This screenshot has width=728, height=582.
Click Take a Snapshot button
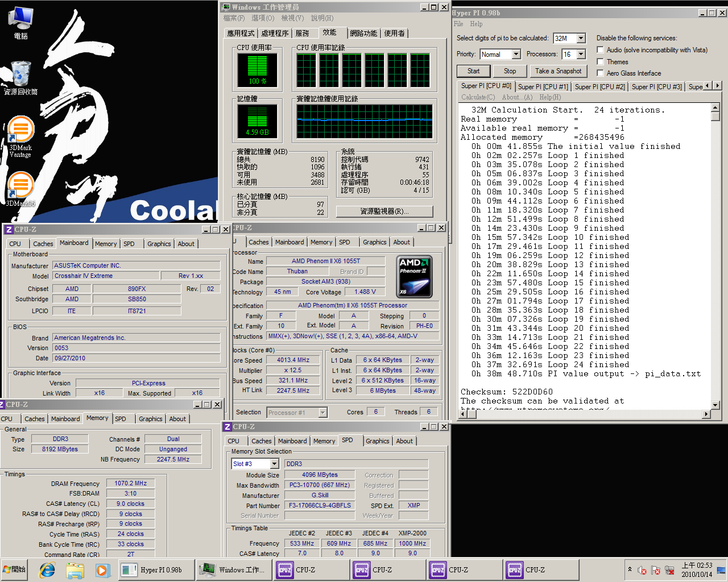pos(558,71)
